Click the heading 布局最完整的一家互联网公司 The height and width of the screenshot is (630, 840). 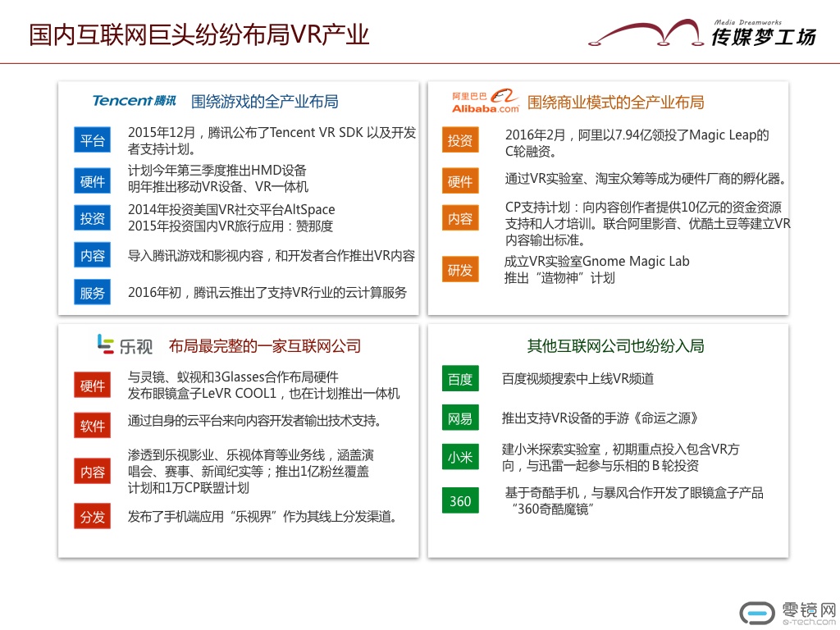point(264,345)
